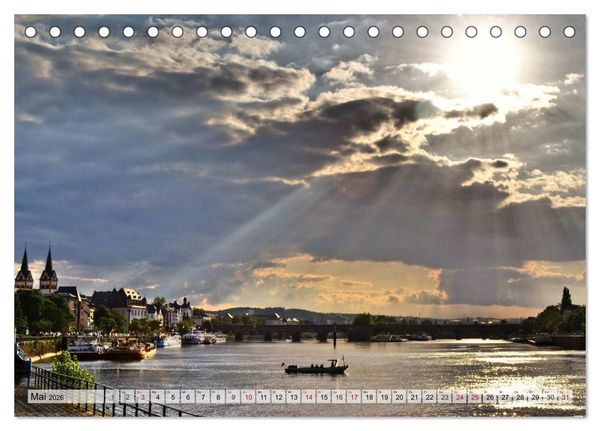Select day 1 in the calendar strip
This screenshot has width=600, height=431.
tap(112, 397)
